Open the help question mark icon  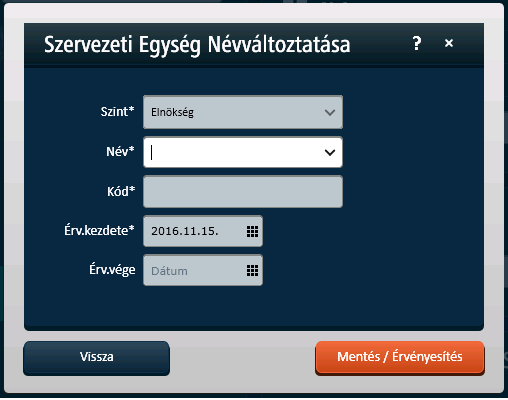(417, 43)
